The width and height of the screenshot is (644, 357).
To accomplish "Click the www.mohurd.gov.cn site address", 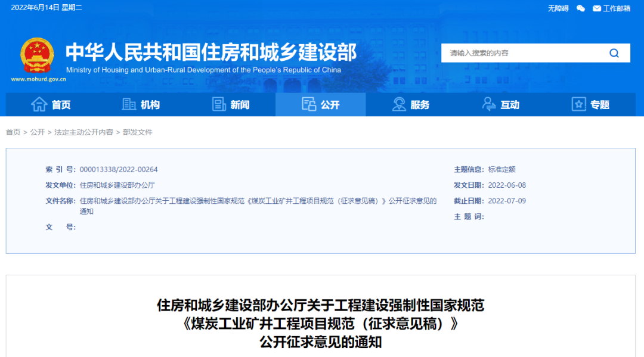I will coord(39,79).
